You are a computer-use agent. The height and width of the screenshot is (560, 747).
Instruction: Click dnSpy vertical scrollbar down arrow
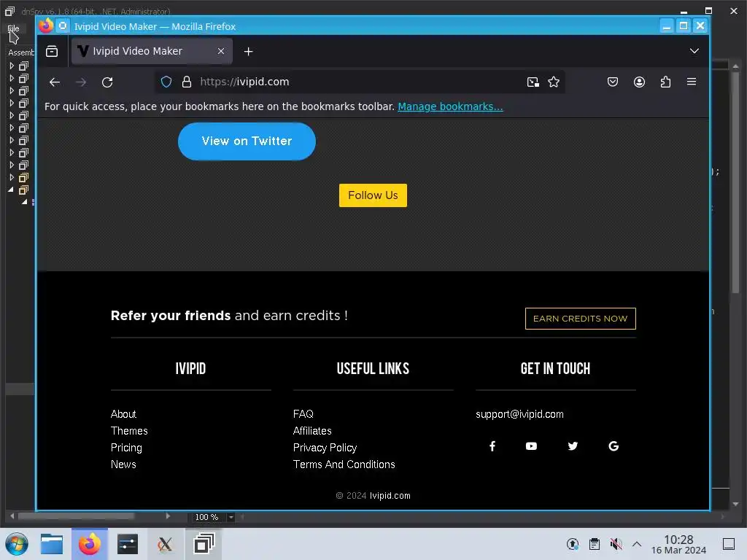tap(735, 504)
